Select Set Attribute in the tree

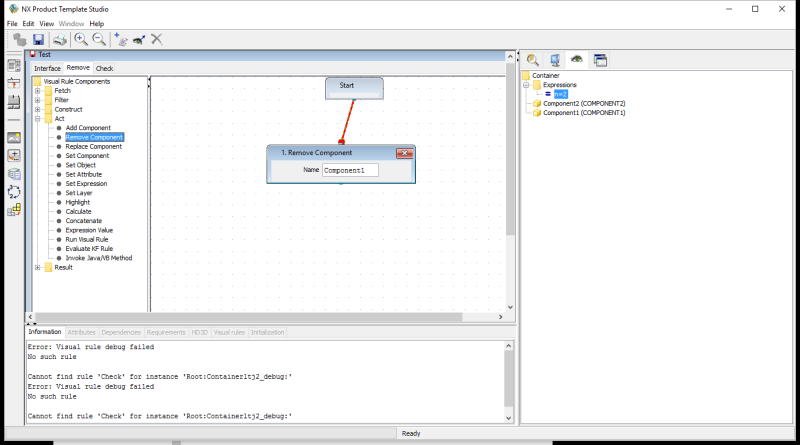coord(84,174)
